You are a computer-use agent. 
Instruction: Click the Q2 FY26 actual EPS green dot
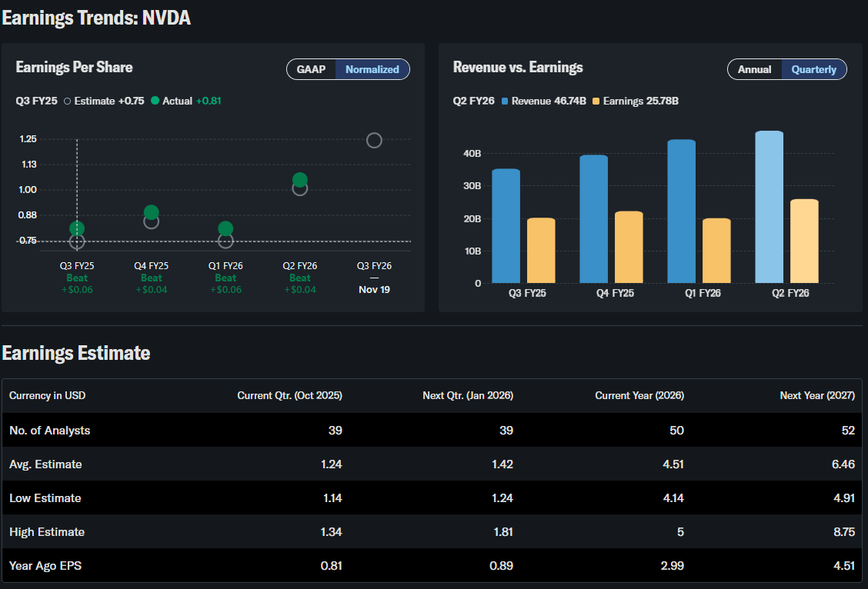[x=300, y=180]
